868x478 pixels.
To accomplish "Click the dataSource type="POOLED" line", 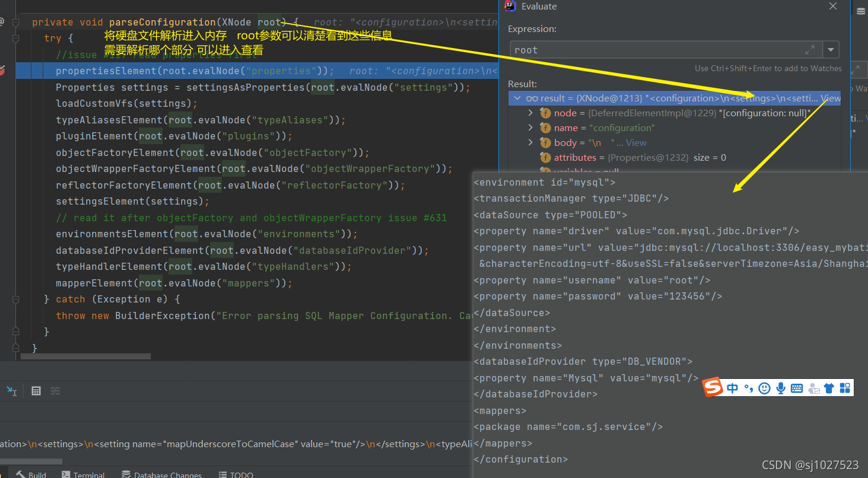I will tap(551, 215).
